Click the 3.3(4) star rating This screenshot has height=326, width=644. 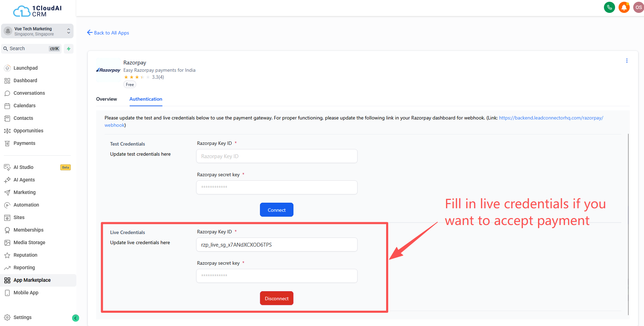click(x=144, y=77)
